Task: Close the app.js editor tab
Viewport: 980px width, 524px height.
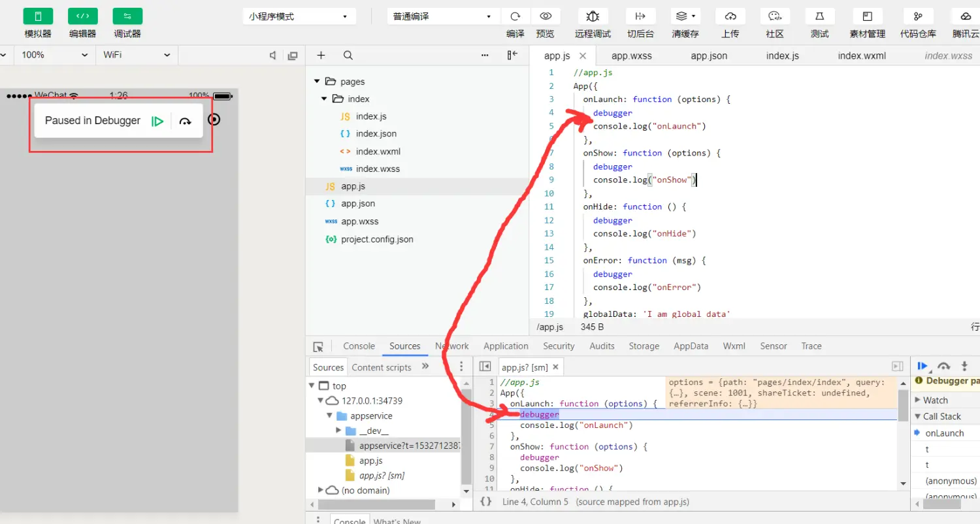Action: point(583,56)
